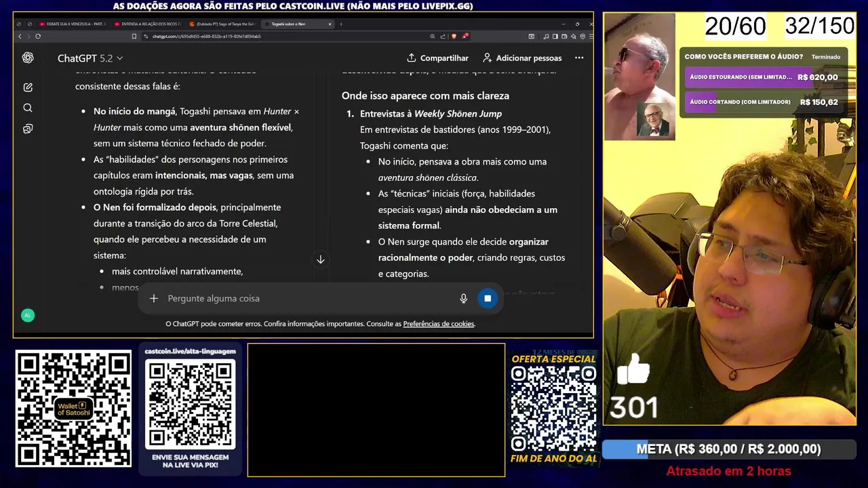Image resolution: width=868 pixels, height=488 pixels.
Task: Click the 'COMO VOCÊS PREFEREM O ÁUDIO?' poll title
Action: click(744, 57)
